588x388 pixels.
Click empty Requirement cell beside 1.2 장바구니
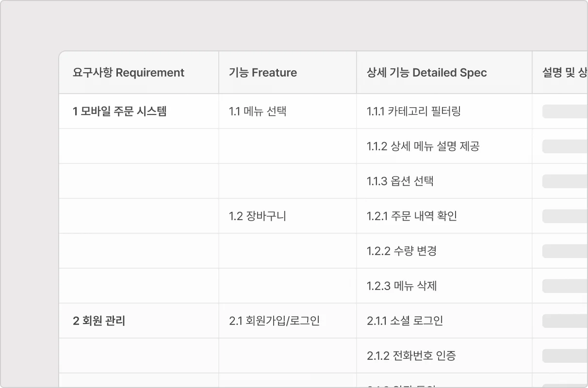139,216
